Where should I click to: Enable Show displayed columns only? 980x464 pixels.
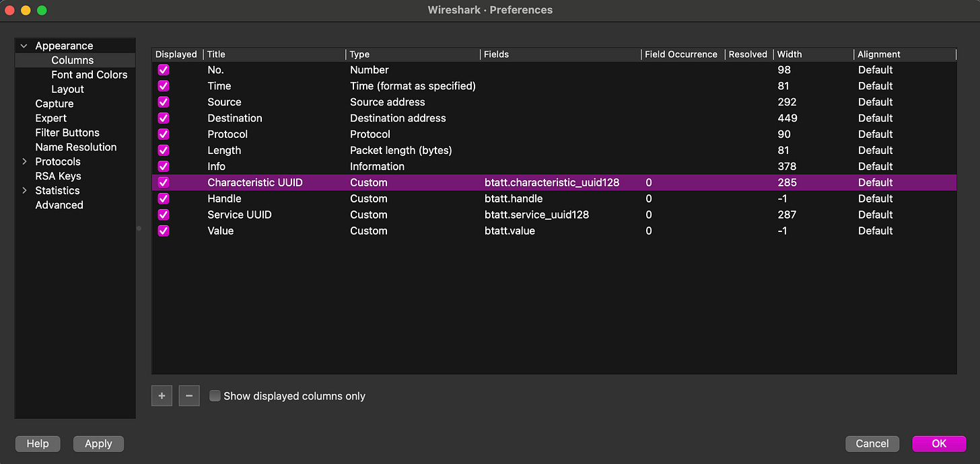pyautogui.click(x=215, y=396)
